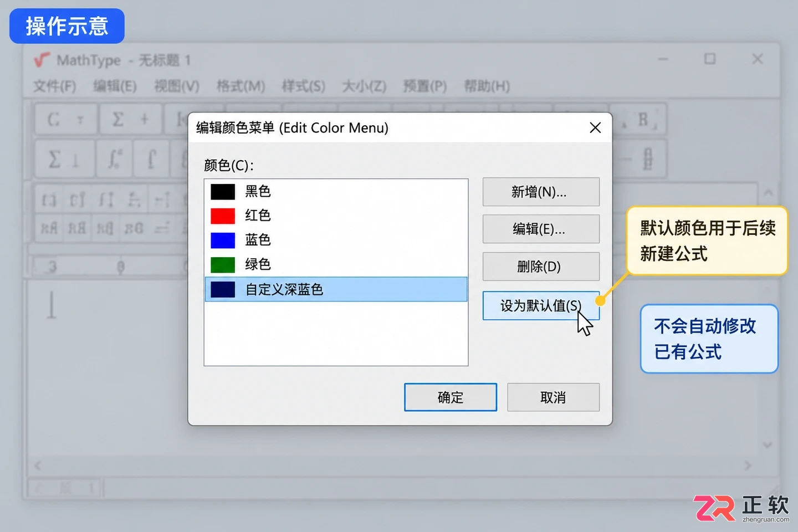Click the black color swatch

tap(223, 192)
